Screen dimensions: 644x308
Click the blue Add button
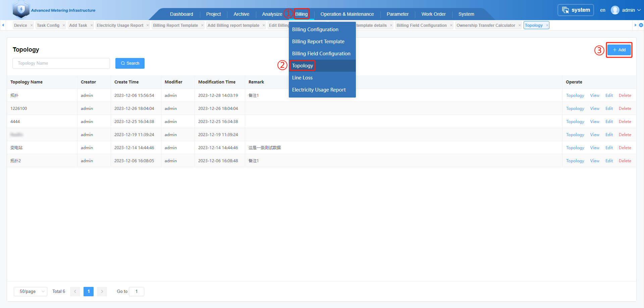[x=619, y=50]
